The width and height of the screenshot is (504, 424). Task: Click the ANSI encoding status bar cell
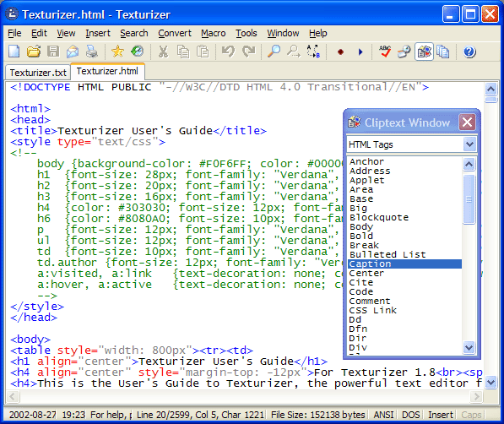pos(383,415)
